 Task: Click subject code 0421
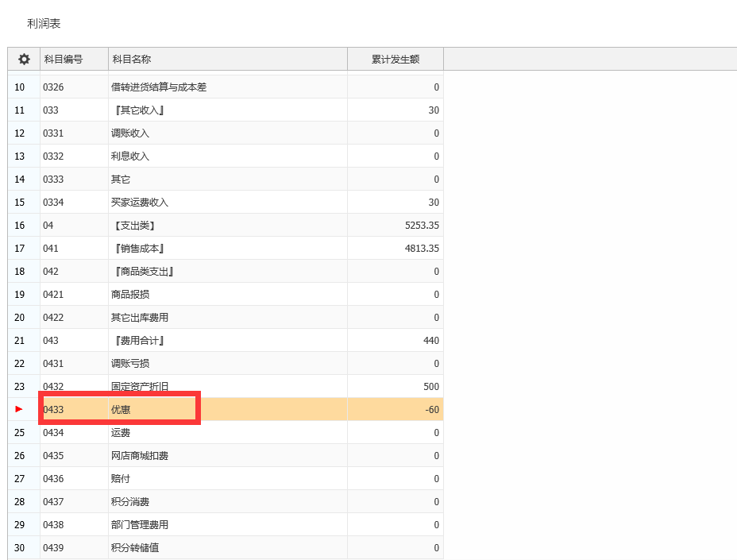tap(53, 295)
